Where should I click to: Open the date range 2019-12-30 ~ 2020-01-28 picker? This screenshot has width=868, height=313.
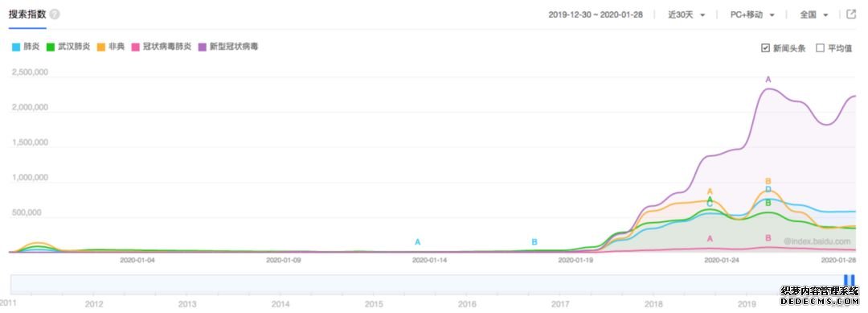pyautogui.click(x=595, y=15)
